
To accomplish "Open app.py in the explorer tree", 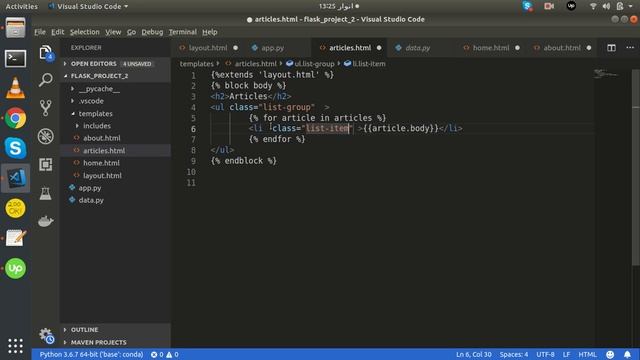I will (x=115, y=188).
